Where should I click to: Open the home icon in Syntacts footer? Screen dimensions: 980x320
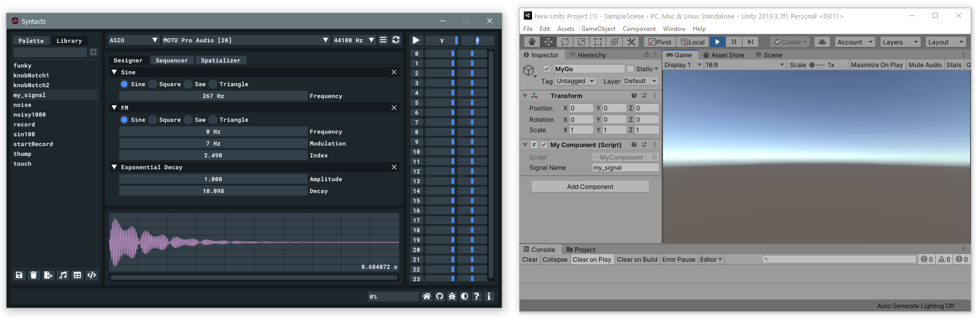tap(427, 296)
